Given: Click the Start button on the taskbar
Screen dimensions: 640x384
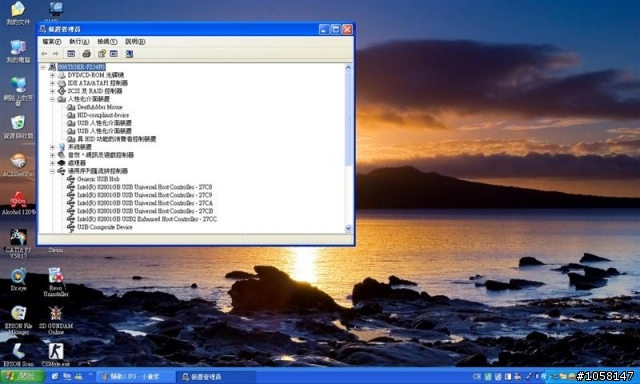Looking at the screenshot, I should (22, 376).
